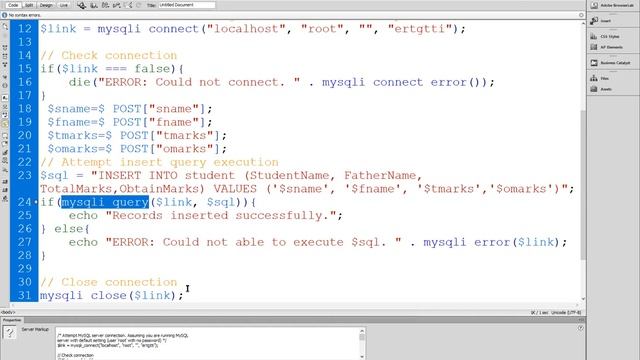Click 'INSERT INTO student' on line 23

point(167,176)
